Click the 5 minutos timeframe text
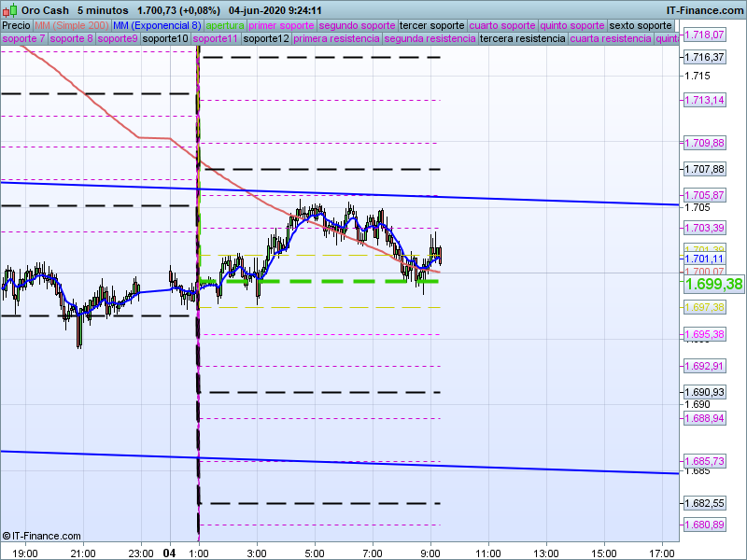 (104, 9)
